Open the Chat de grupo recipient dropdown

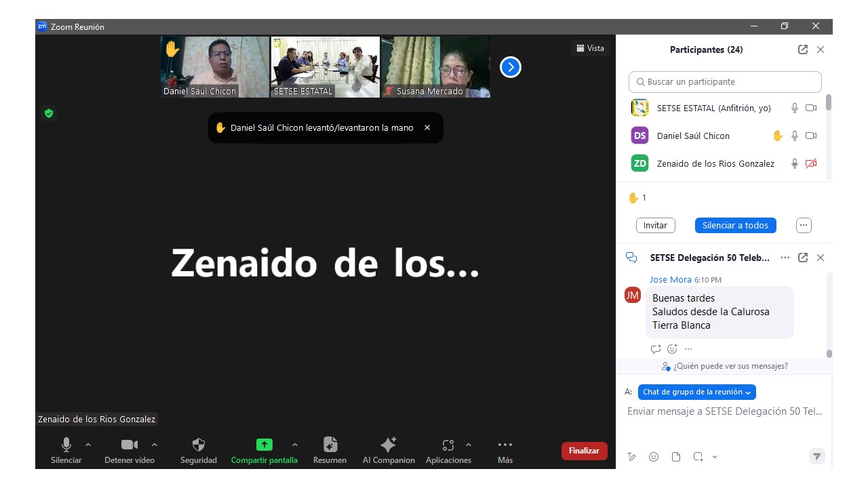(x=696, y=392)
